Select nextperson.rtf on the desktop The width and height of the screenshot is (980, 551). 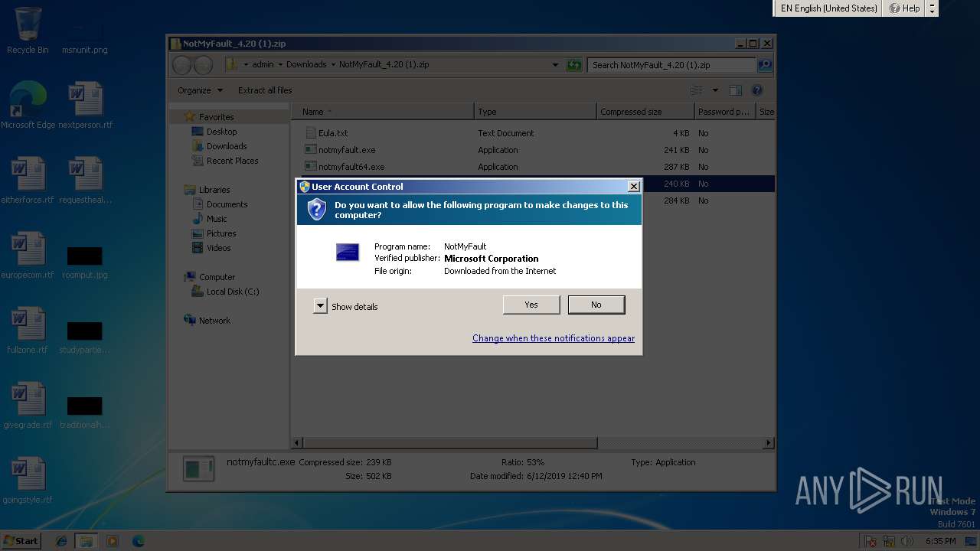(86, 105)
